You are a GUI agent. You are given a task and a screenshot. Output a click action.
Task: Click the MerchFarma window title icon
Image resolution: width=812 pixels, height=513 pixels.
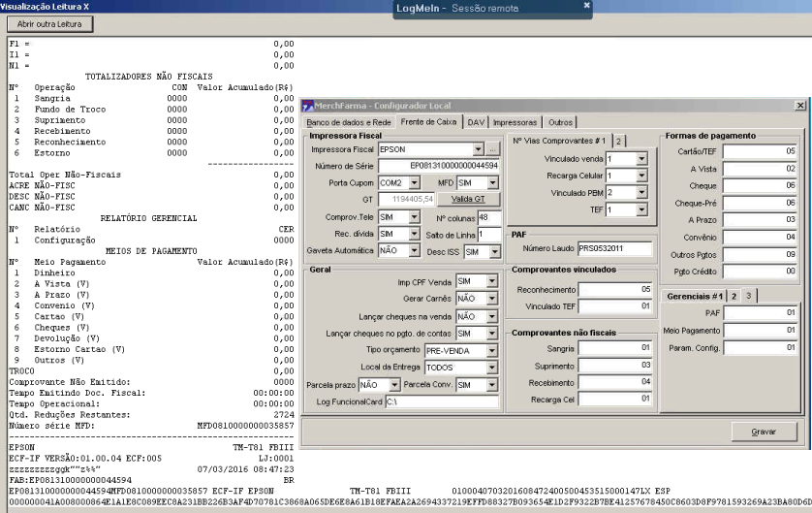[x=308, y=106]
